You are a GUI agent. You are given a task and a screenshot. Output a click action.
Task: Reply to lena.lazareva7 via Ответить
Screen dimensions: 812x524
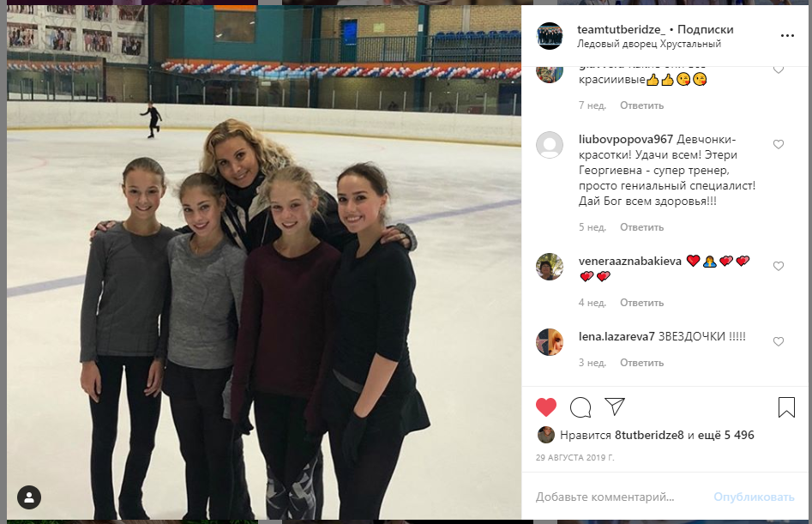pyautogui.click(x=641, y=363)
